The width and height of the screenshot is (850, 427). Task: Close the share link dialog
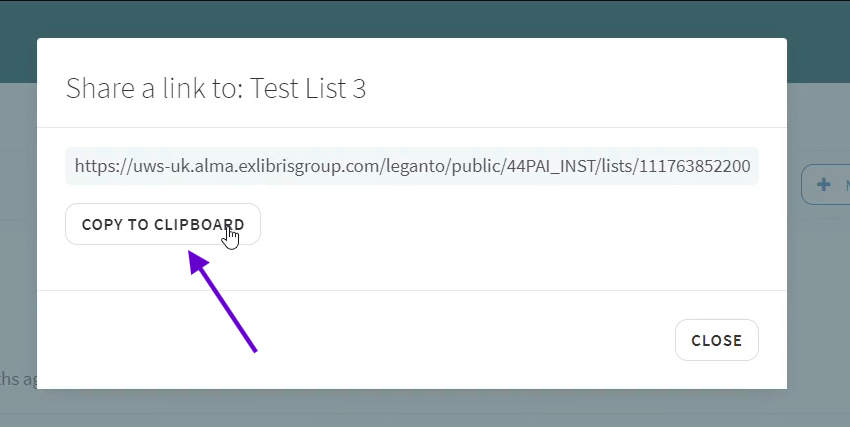(717, 340)
